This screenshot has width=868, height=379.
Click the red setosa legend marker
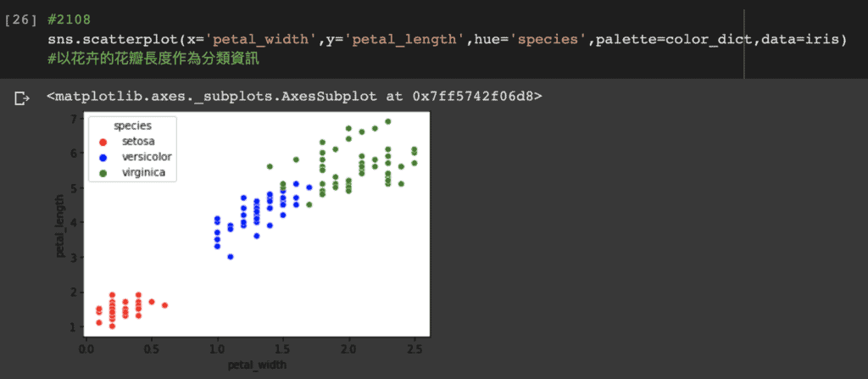[x=103, y=142]
